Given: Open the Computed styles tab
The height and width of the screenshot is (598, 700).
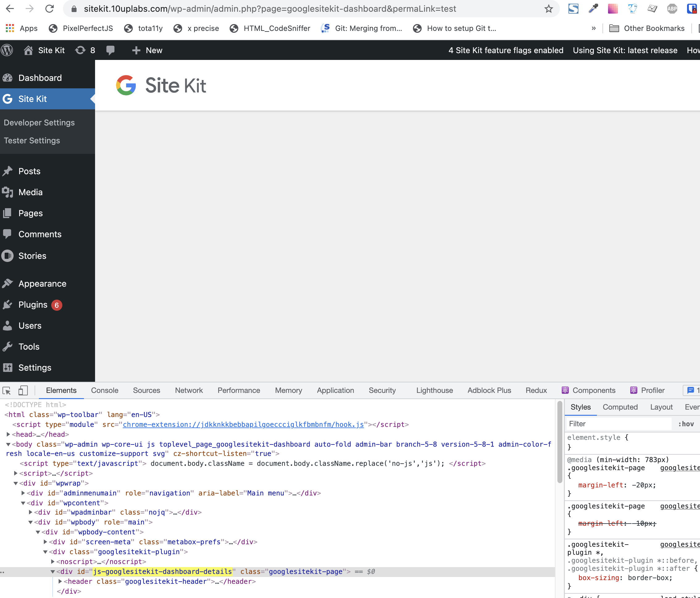Looking at the screenshot, I should [620, 407].
